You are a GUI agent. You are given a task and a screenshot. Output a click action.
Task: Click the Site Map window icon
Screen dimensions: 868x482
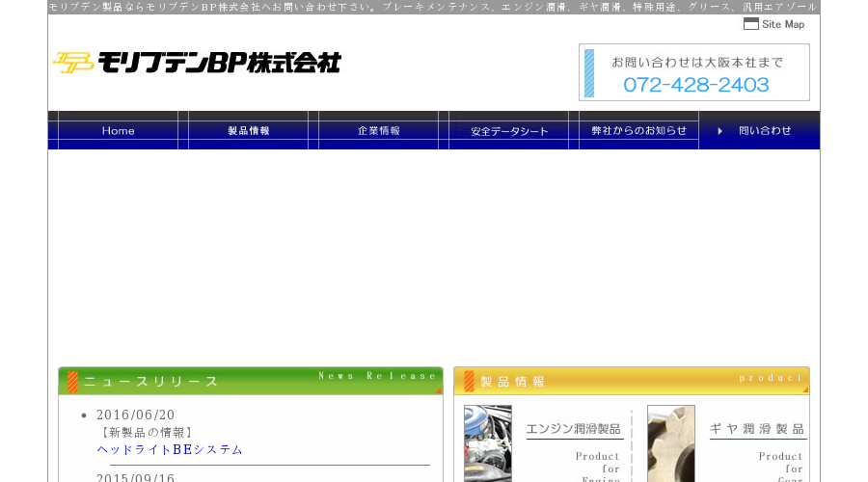750,24
